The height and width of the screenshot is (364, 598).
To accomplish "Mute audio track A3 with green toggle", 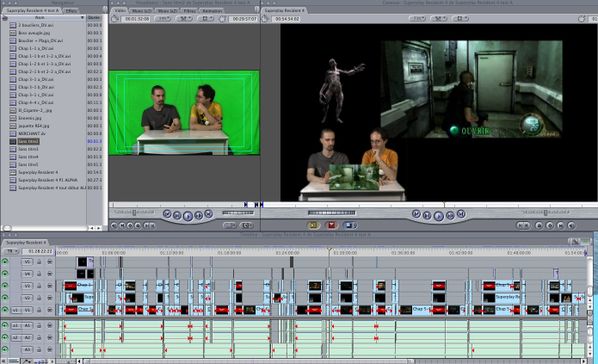I will pos(5,350).
